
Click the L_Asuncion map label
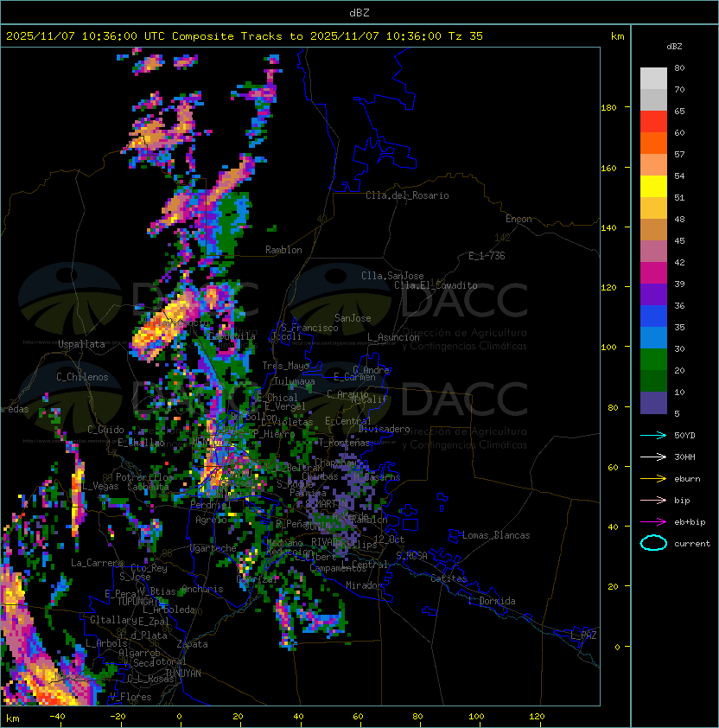click(393, 337)
